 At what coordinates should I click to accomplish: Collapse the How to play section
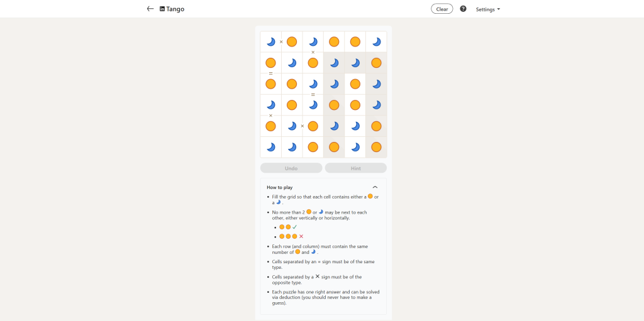[x=375, y=187]
